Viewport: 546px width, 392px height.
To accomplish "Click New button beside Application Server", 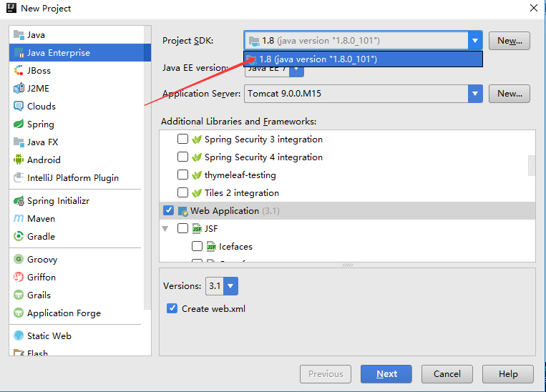I will pyautogui.click(x=509, y=94).
